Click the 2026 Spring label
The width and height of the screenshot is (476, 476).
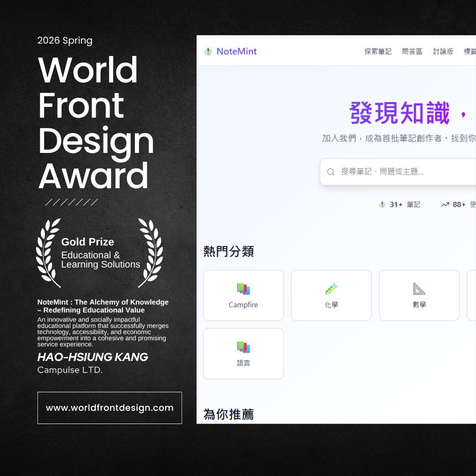[x=65, y=41]
